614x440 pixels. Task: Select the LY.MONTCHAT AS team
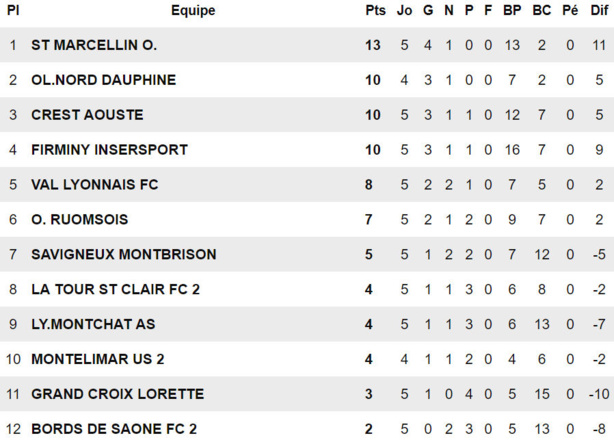[x=93, y=325]
